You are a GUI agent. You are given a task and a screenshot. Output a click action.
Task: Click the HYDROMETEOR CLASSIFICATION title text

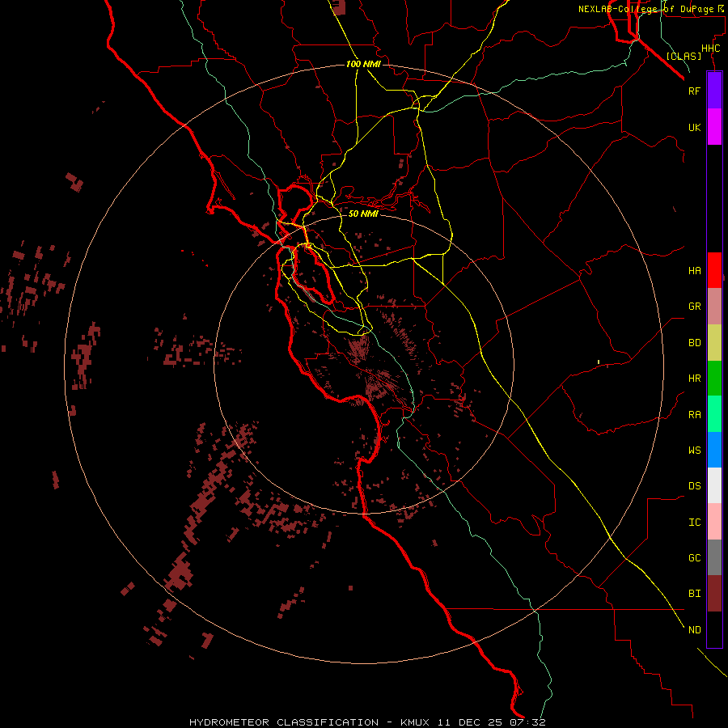[x=284, y=722]
